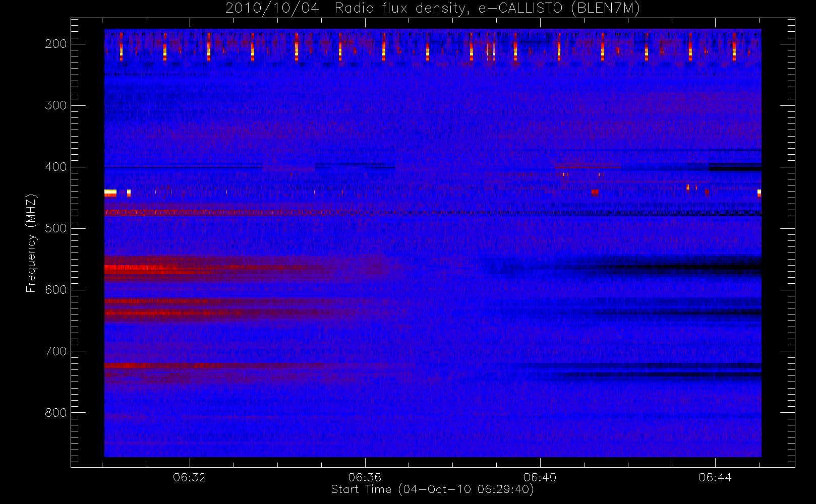Click the "Frequency (MHZ)" axis label
816x504 pixels.
[x=31, y=243]
